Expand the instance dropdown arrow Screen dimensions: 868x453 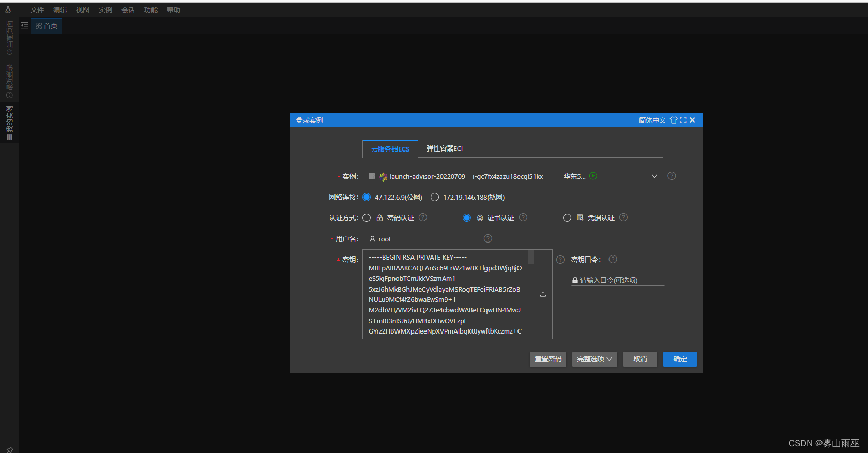(x=654, y=176)
